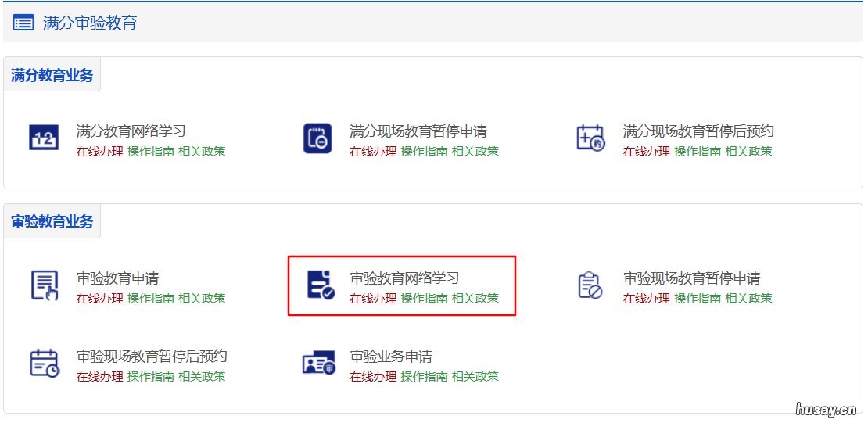Open 操作指南 under 审验现场教育暂停申请
The height and width of the screenshot is (423, 868).
click(698, 299)
